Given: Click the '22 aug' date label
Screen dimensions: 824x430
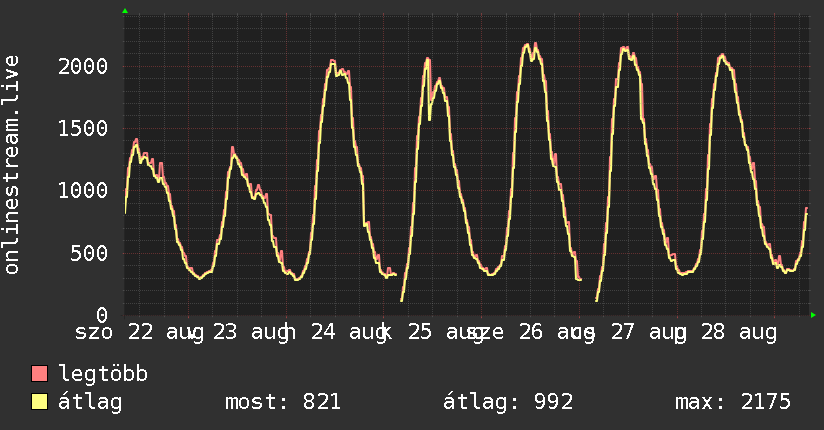Looking at the screenshot, I should tap(166, 332).
